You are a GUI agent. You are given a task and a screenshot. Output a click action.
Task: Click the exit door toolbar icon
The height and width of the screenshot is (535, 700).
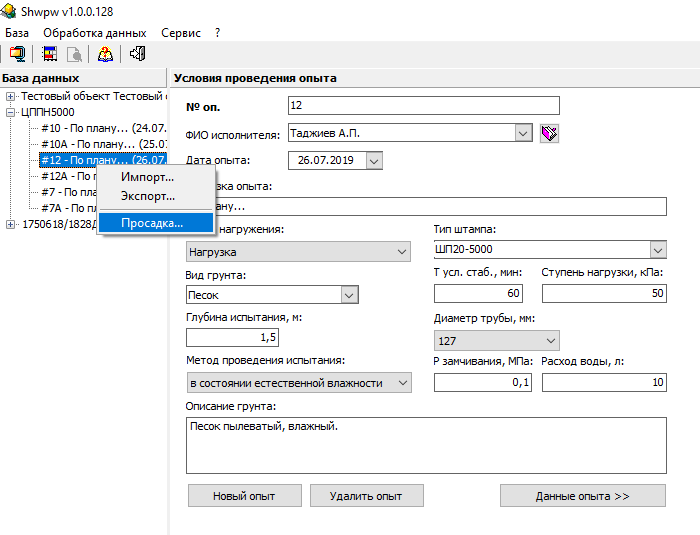[137, 54]
